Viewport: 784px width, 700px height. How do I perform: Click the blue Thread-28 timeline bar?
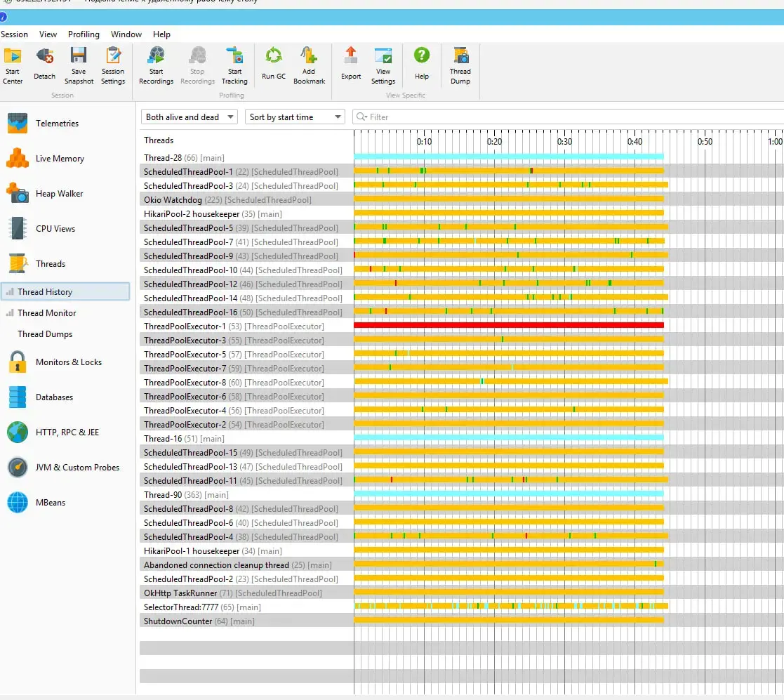tap(509, 157)
